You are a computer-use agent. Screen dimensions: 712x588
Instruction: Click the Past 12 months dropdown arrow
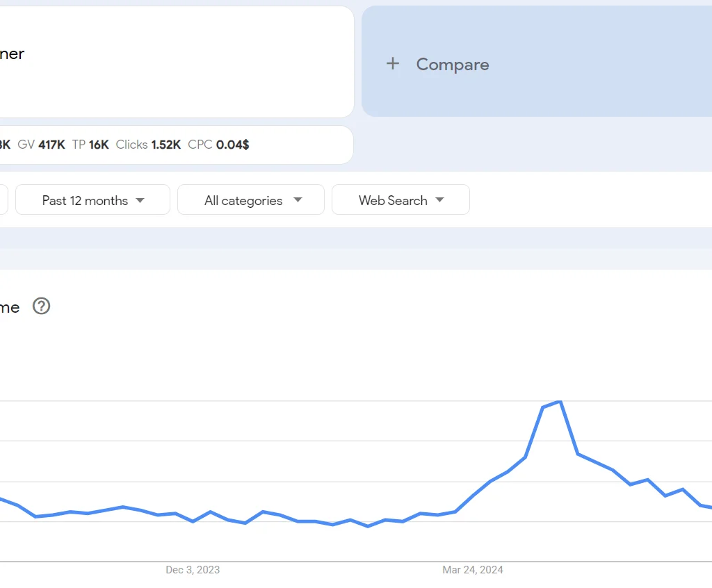[141, 199]
